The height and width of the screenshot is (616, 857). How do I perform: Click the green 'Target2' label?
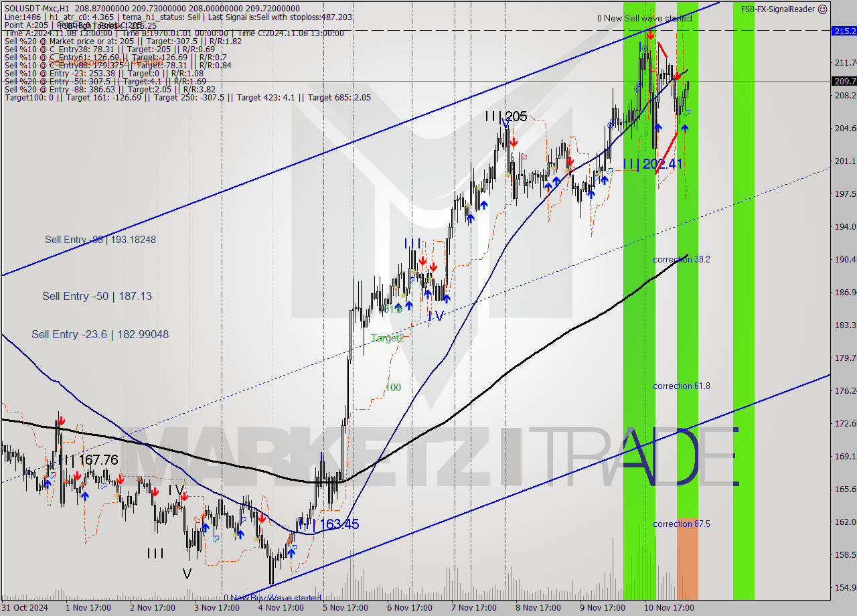coord(388,338)
